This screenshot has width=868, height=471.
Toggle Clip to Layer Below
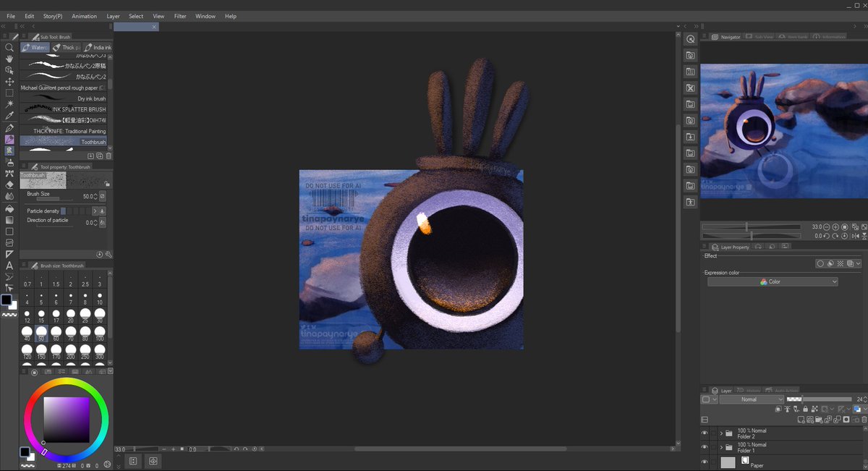click(778, 409)
